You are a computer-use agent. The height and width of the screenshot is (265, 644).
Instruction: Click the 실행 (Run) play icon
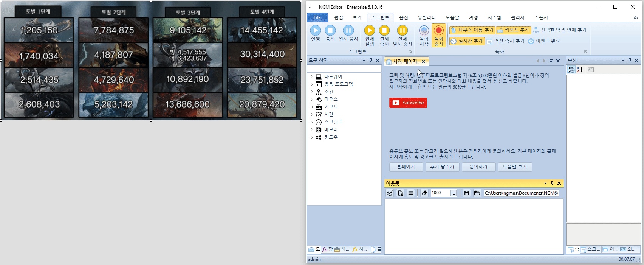pos(316,30)
